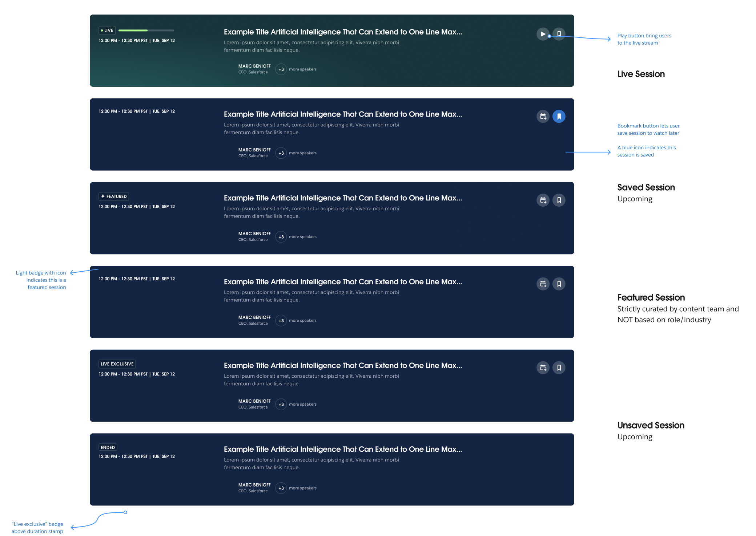This screenshot has width=756, height=536.
Task: Click the "Featured Session" heading
Action: pyautogui.click(x=651, y=297)
